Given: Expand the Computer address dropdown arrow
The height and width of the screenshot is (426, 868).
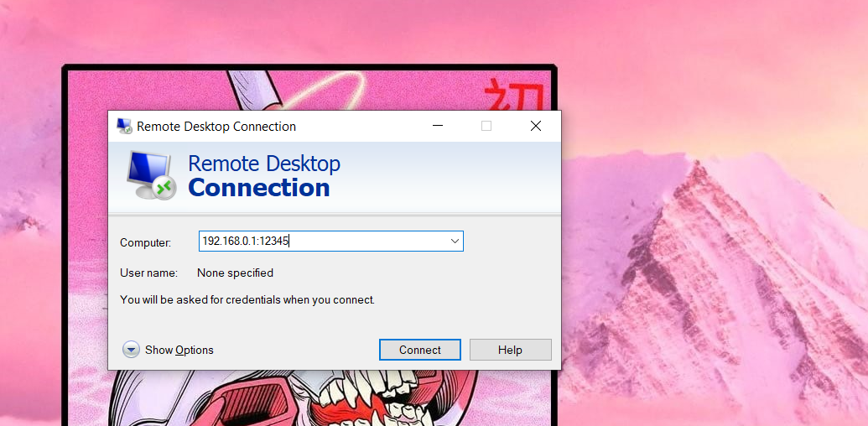Looking at the screenshot, I should 455,242.
